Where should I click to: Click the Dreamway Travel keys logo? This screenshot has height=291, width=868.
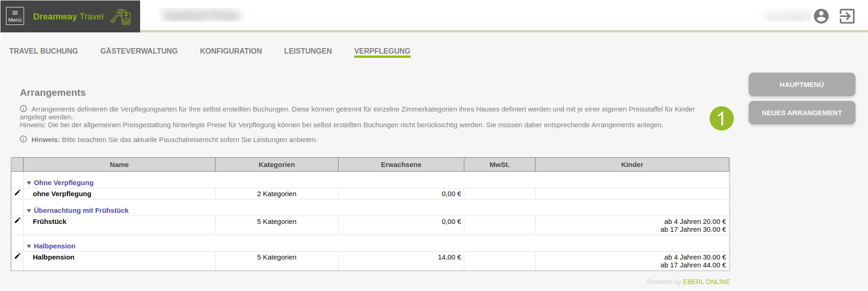pos(121,17)
